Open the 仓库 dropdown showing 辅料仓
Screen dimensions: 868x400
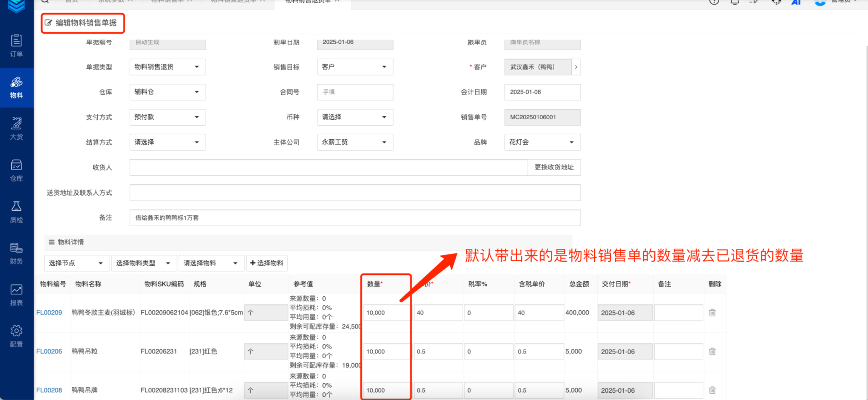(x=167, y=92)
